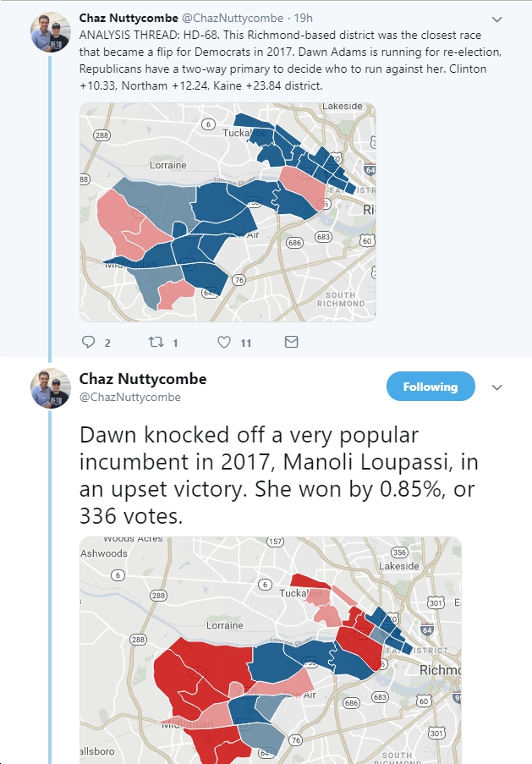The width and height of the screenshot is (532, 764).
Task: Click the Dawn knocked off incumbent tweet text
Action: (278, 475)
